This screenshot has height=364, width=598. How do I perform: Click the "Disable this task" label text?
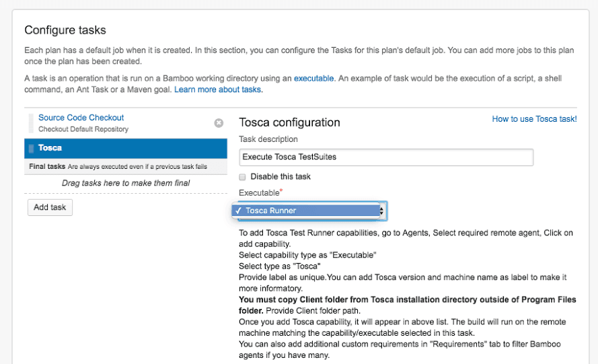(281, 176)
